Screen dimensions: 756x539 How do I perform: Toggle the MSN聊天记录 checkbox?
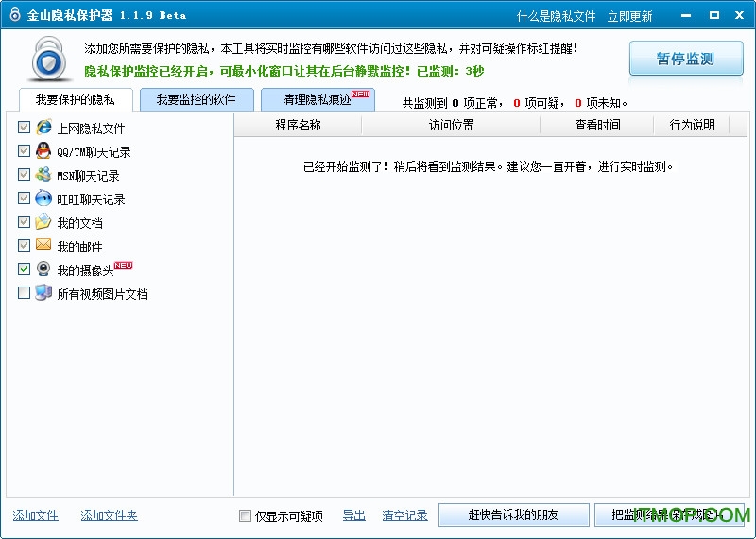click(x=24, y=174)
